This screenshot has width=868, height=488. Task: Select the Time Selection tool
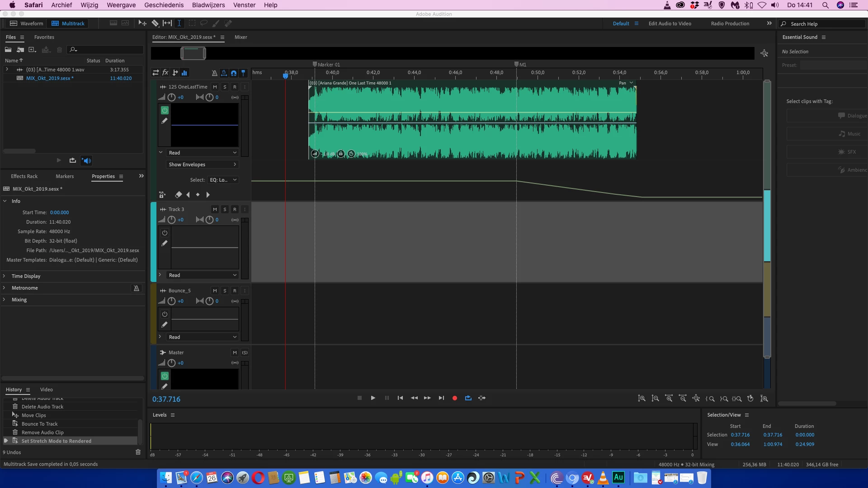coord(179,23)
